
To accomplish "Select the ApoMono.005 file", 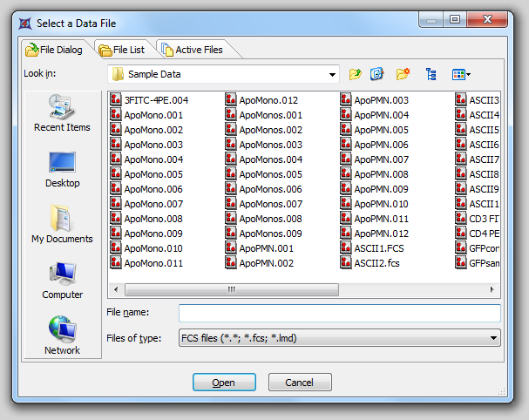I will click(x=153, y=174).
